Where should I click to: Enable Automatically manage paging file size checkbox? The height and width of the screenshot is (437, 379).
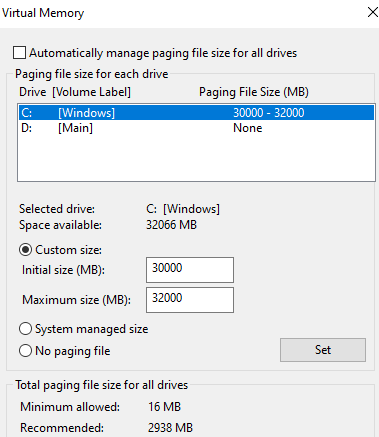pos(19,53)
